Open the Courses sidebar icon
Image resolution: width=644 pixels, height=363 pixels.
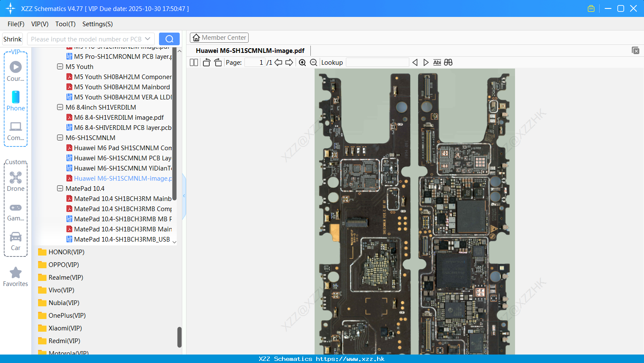coord(16,71)
